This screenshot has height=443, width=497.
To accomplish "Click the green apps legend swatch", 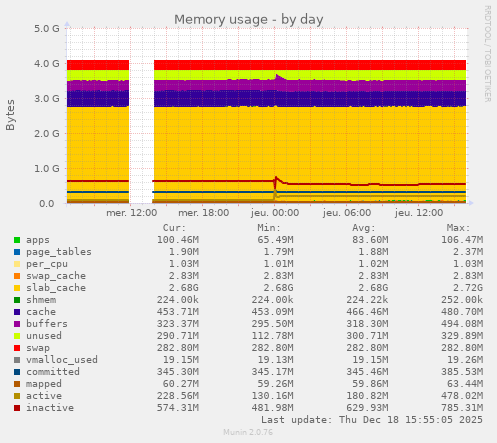I will point(17,240).
